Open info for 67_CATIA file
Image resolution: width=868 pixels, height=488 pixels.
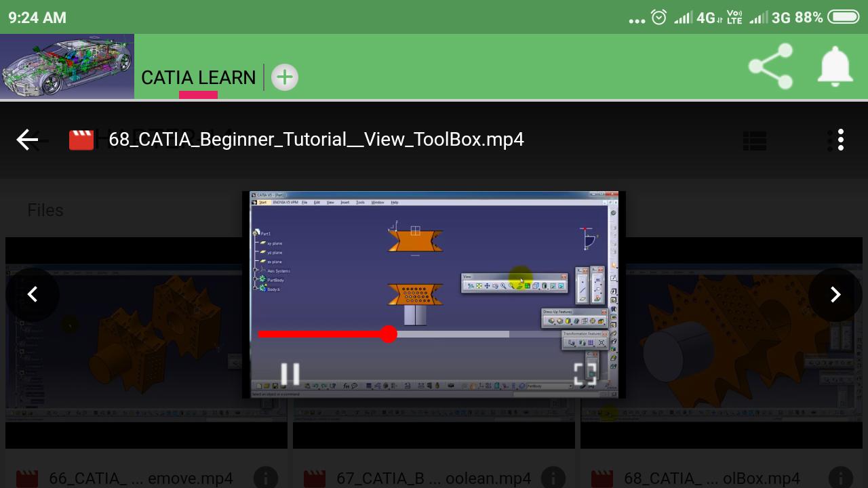(553, 478)
